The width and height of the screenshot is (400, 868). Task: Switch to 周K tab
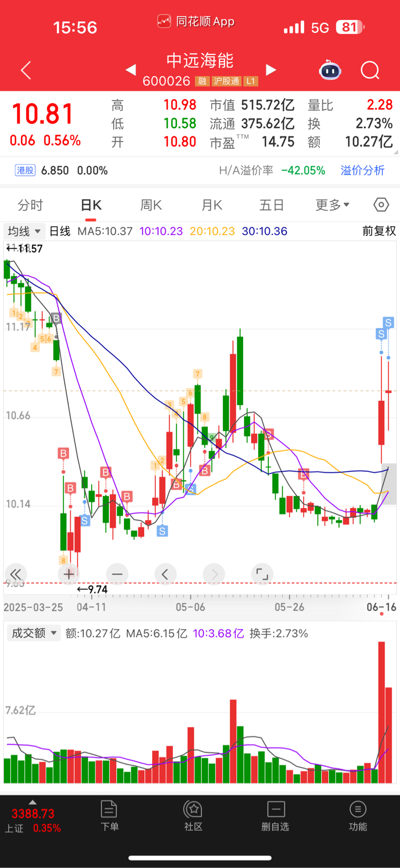pos(151,205)
